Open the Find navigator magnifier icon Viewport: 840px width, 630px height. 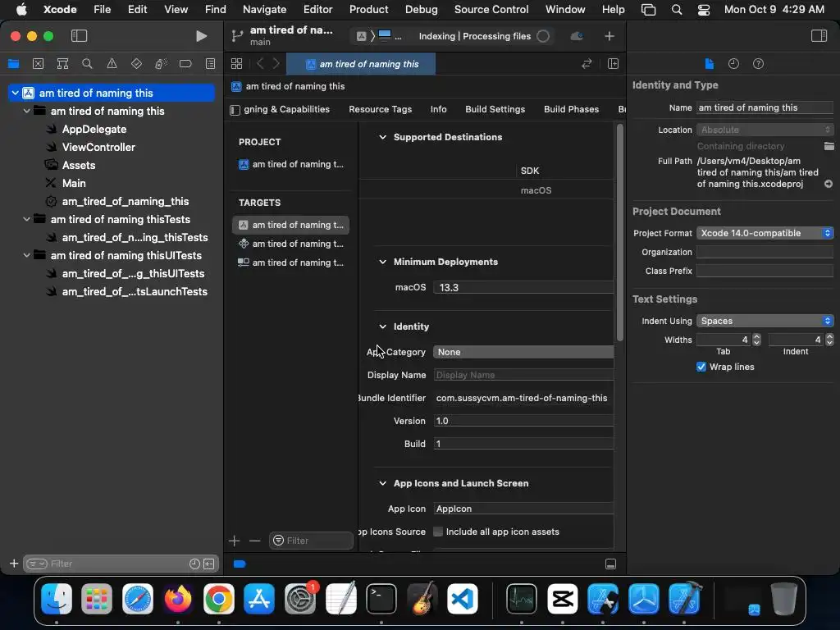87,64
